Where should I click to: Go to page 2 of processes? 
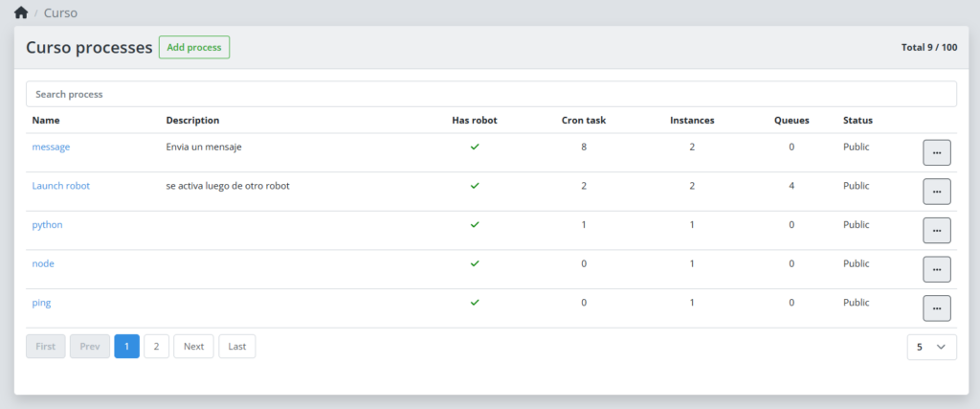(x=156, y=347)
